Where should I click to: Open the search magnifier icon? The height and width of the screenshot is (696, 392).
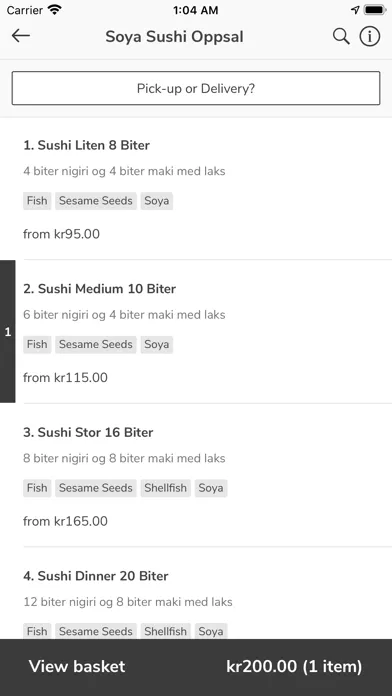(341, 36)
